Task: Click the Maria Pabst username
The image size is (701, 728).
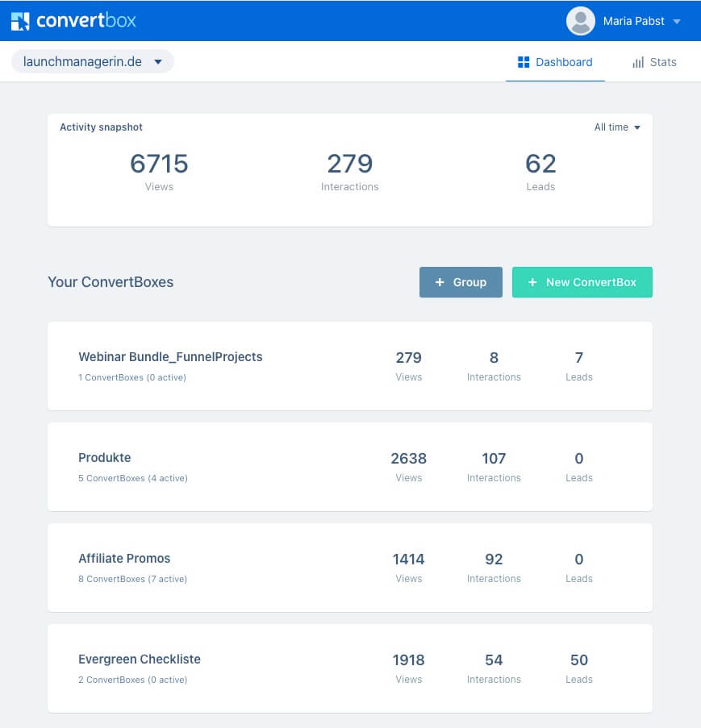Action: [633, 21]
